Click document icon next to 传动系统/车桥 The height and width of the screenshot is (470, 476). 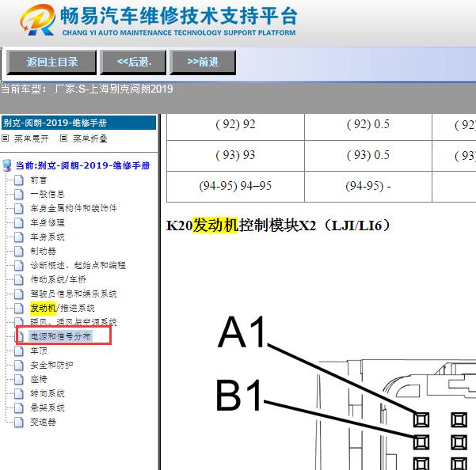[19, 279]
